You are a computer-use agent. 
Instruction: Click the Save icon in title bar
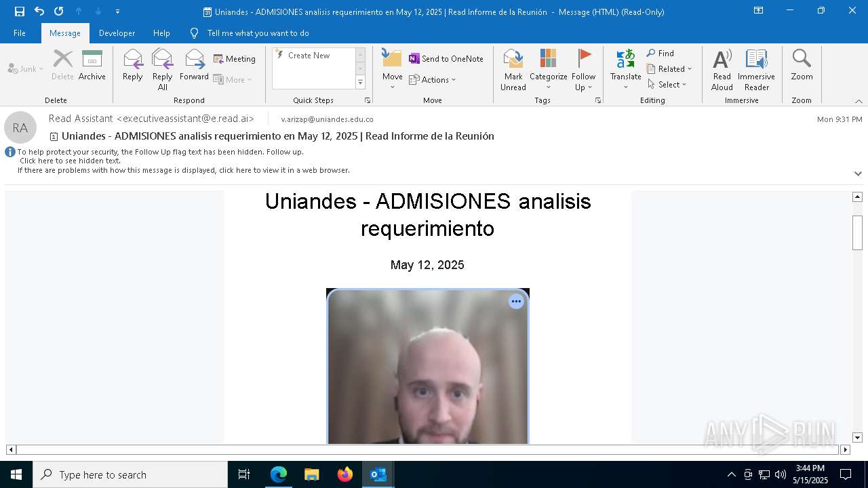click(x=20, y=12)
